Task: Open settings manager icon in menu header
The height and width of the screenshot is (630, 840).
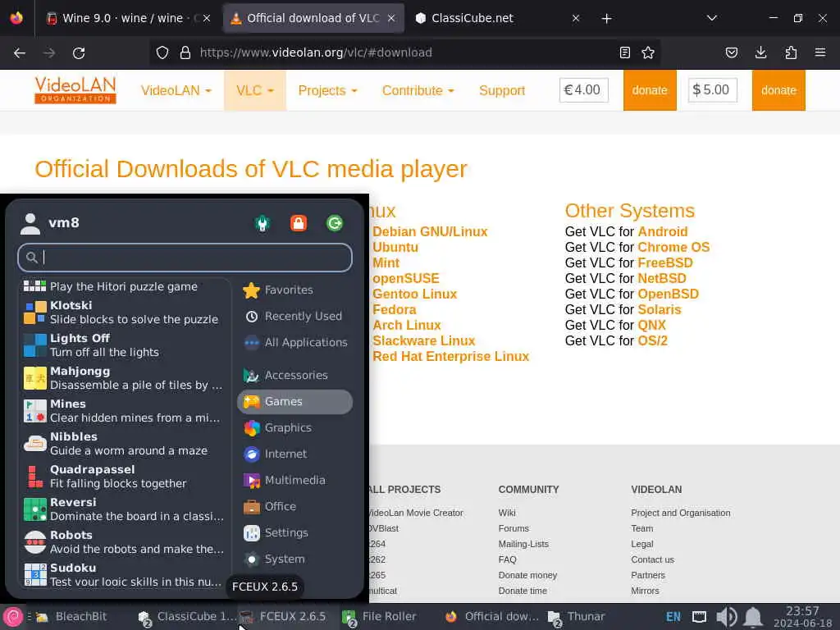Action: tap(262, 223)
